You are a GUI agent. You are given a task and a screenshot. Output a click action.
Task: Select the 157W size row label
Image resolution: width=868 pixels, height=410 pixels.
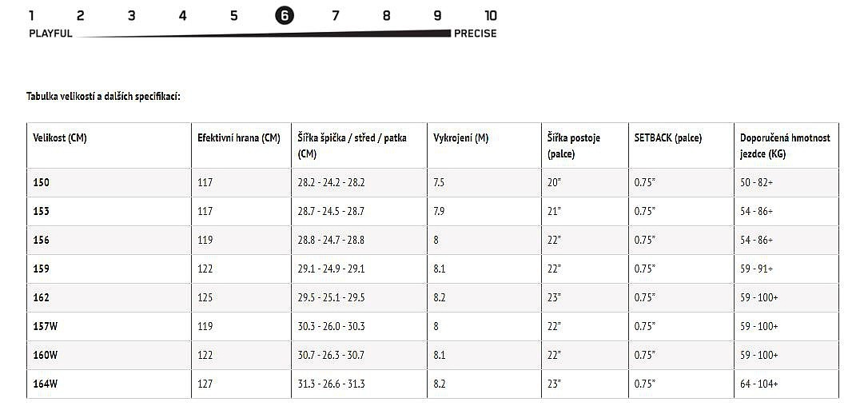(x=46, y=326)
